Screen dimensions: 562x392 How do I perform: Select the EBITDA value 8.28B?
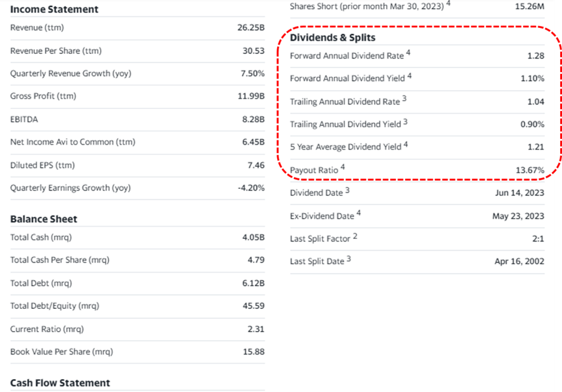253,119
